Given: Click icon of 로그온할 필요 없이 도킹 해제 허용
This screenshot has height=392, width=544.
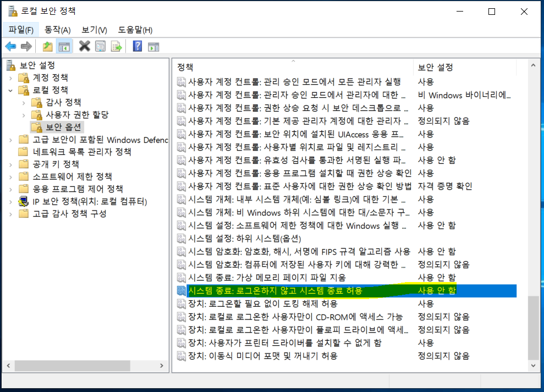Looking at the screenshot, I should (182, 304).
